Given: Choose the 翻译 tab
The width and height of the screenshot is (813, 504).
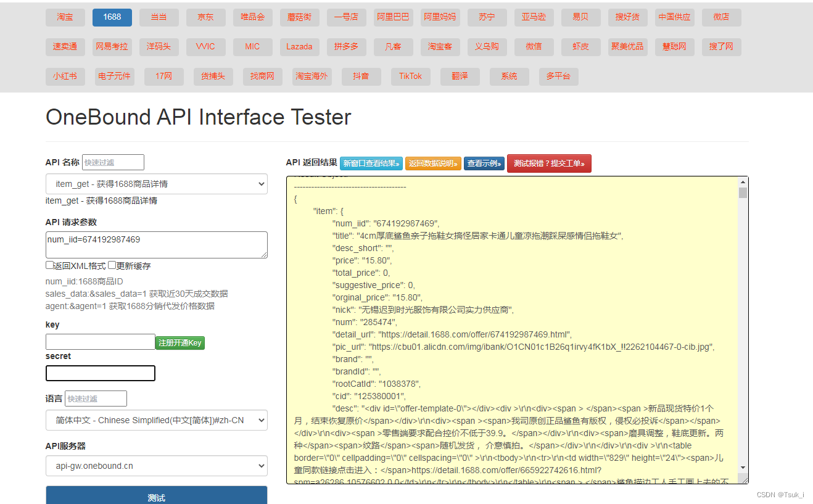Looking at the screenshot, I should (x=460, y=76).
